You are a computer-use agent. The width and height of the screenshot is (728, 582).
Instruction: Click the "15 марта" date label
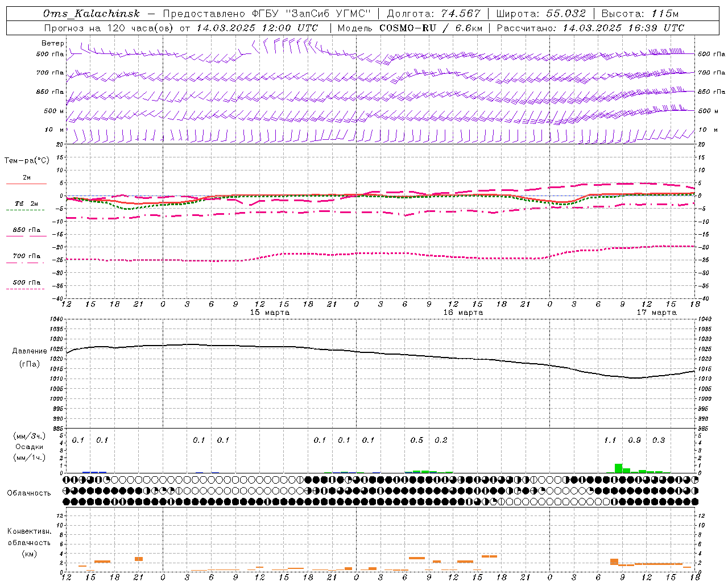270,313
